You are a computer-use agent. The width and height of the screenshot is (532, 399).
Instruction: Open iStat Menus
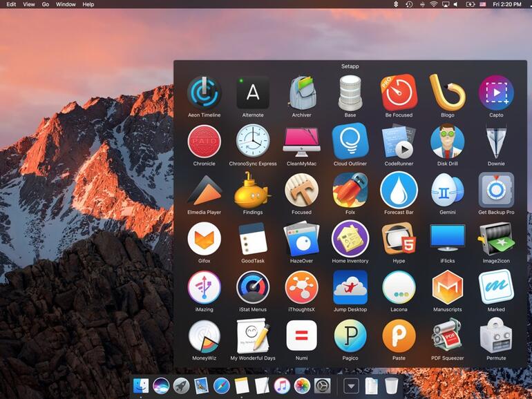click(x=253, y=287)
